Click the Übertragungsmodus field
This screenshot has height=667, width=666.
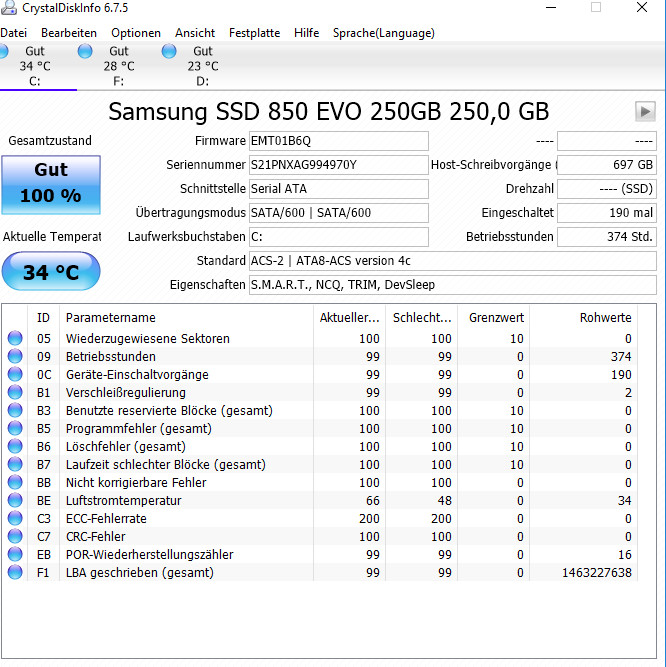pos(339,213)
